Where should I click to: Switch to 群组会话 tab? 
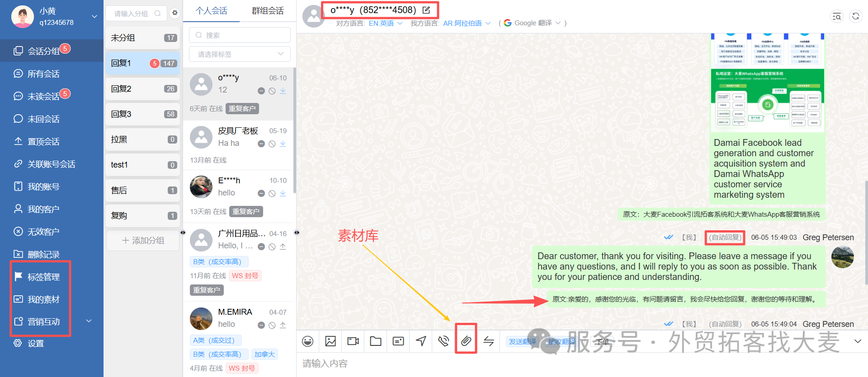(x=268, y=11)
